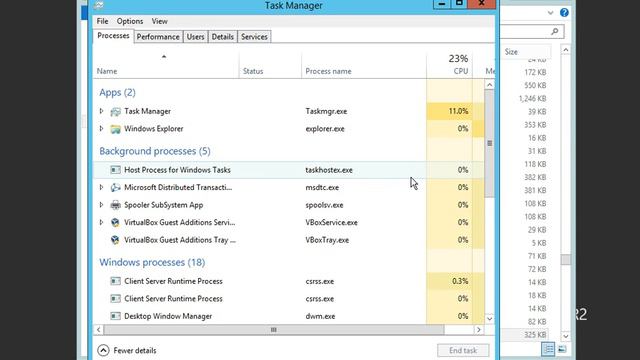Click the End task button

[463, 350]
